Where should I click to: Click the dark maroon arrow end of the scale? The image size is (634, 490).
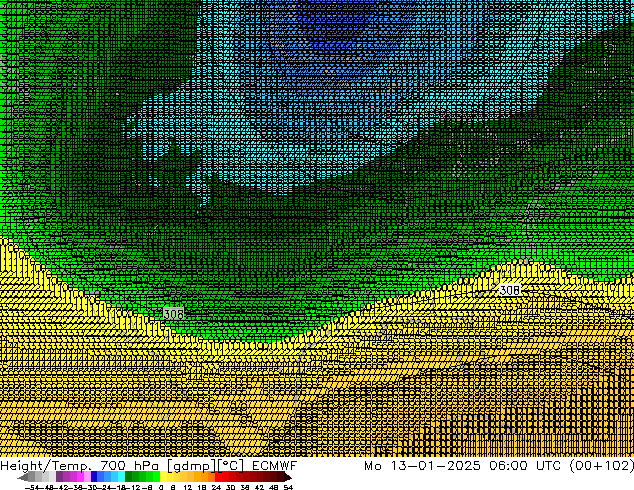pos(288,477)
